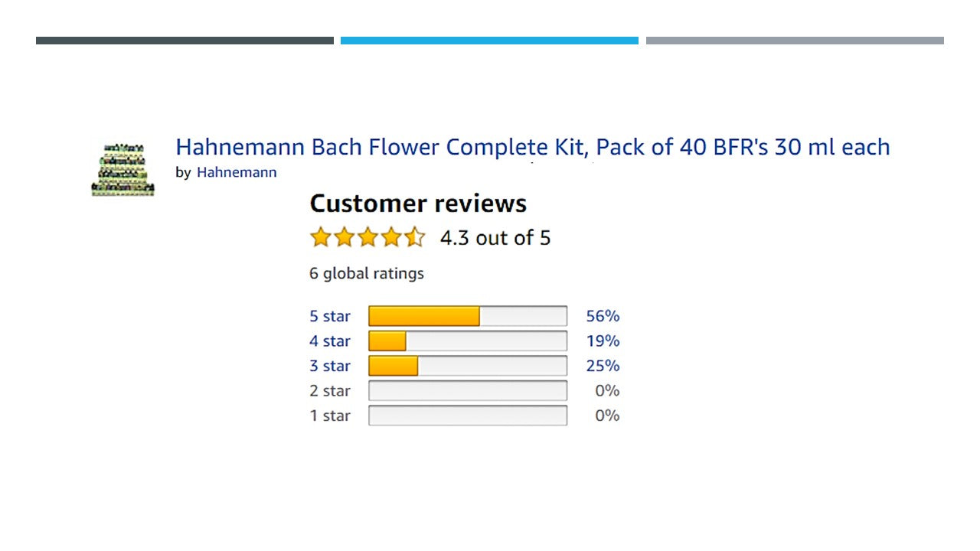Click the Customer reviews heading

418,204
